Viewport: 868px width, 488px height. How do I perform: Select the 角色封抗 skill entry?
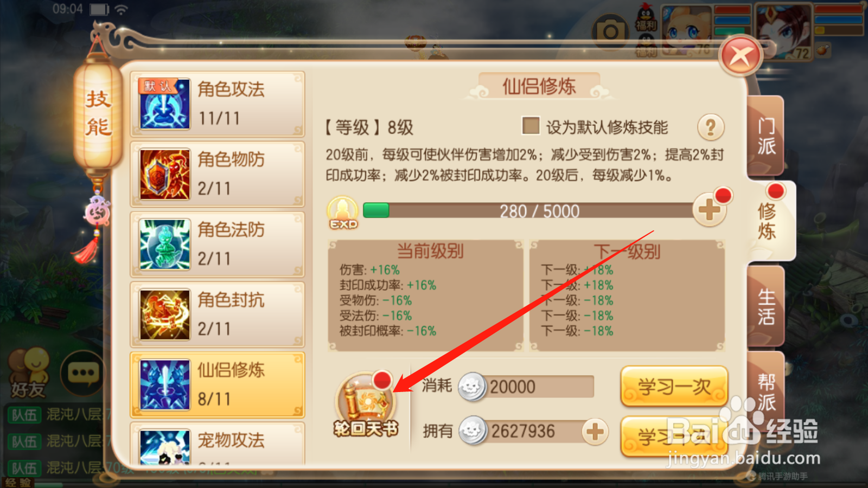tap(218, 314)
